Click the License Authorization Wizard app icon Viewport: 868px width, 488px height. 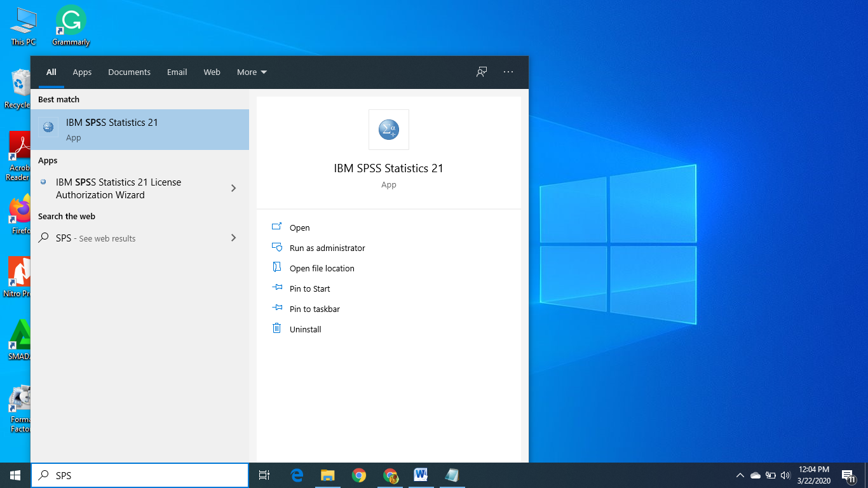click(43, 182)
